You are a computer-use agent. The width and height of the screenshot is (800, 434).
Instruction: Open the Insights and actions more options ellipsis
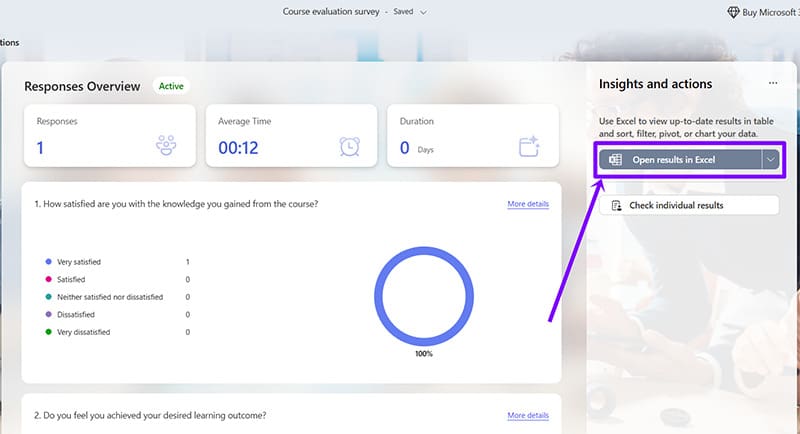[772, 84]
